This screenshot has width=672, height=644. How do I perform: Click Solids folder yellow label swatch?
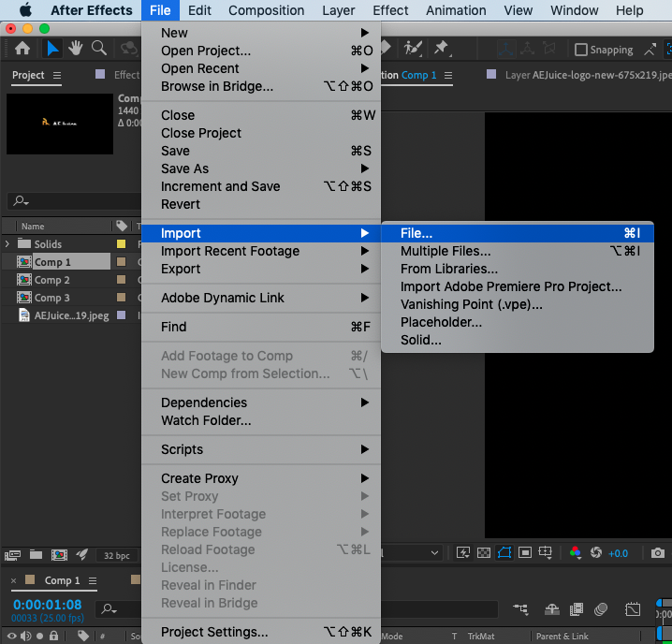(x=122, y=244)
